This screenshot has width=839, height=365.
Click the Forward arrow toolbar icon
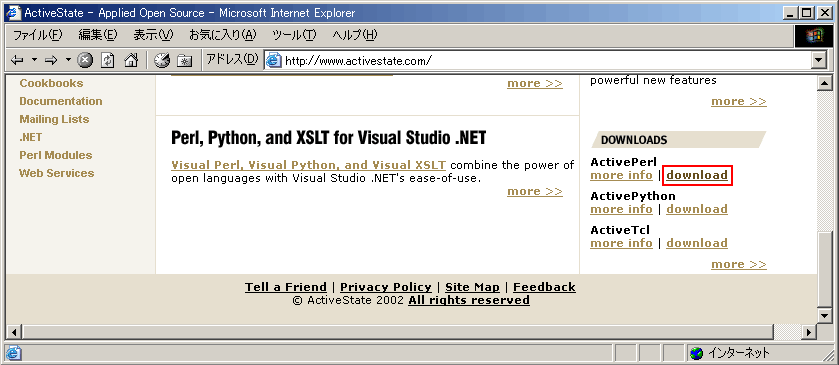tap(51, 60)
